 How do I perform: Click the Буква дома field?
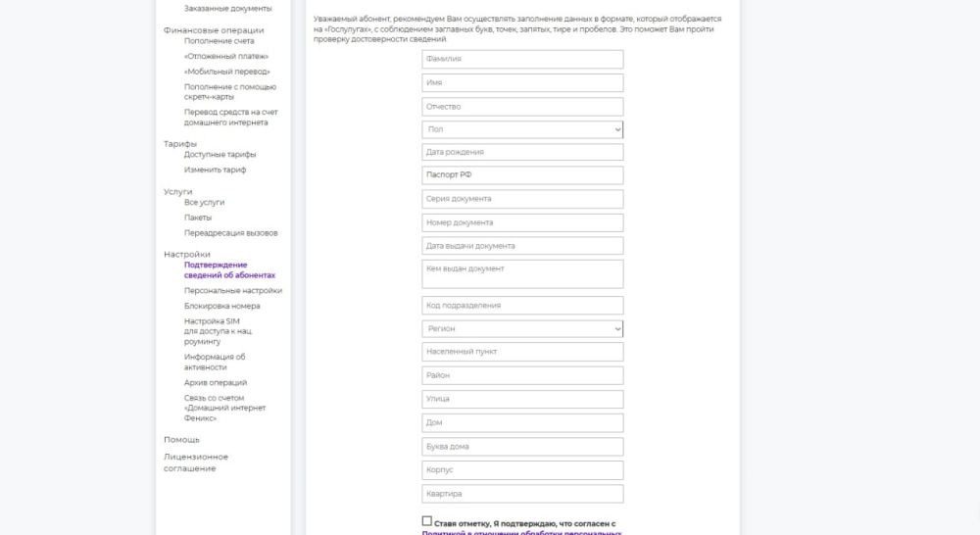pos(522,446)
